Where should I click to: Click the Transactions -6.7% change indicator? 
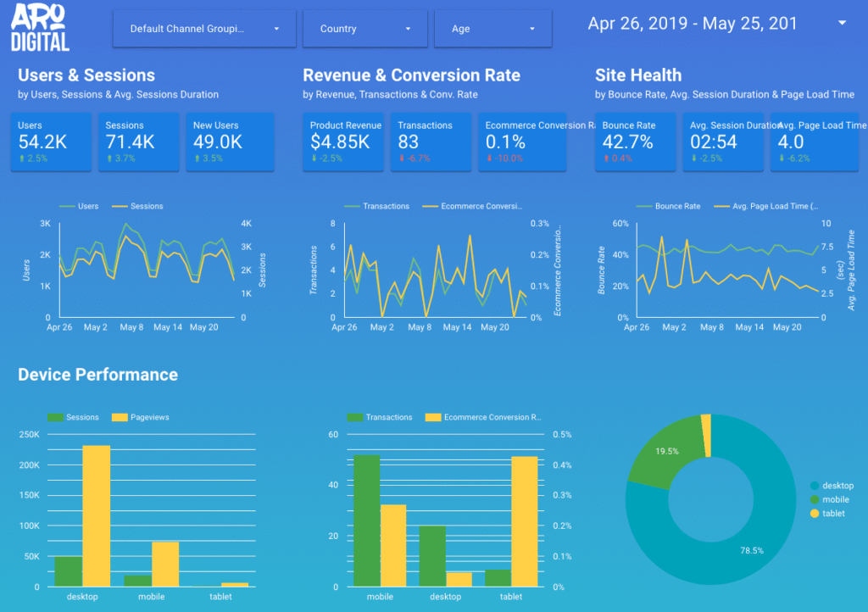point(415,159)
